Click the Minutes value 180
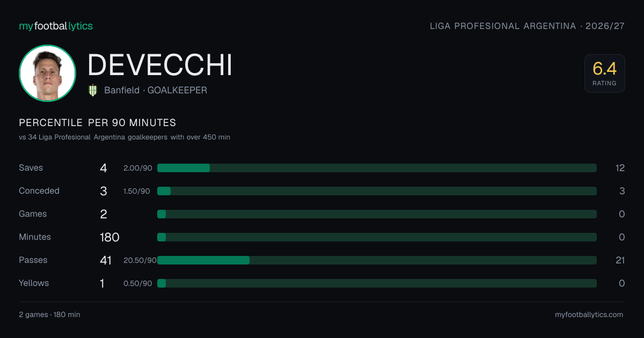The image size is (644, 338). [109, 237]
